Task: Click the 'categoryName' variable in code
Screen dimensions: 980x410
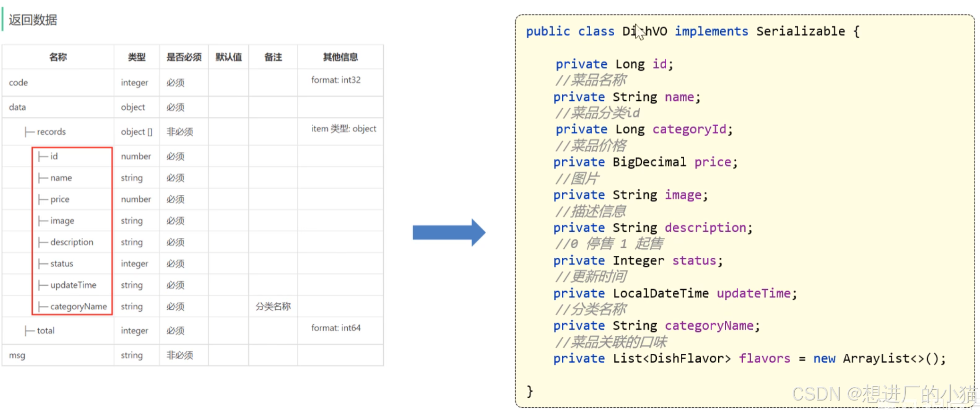Action: coord(709,326)
